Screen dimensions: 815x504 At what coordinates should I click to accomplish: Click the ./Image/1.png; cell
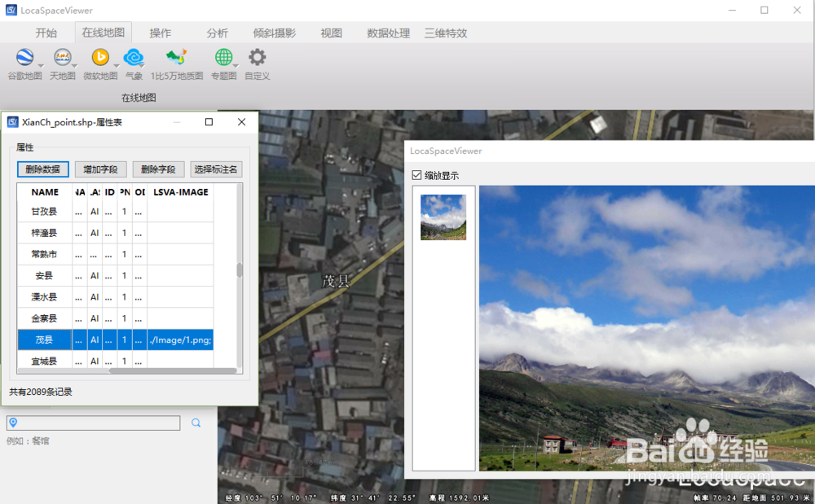pyautogui.click(x=180, y=340)
